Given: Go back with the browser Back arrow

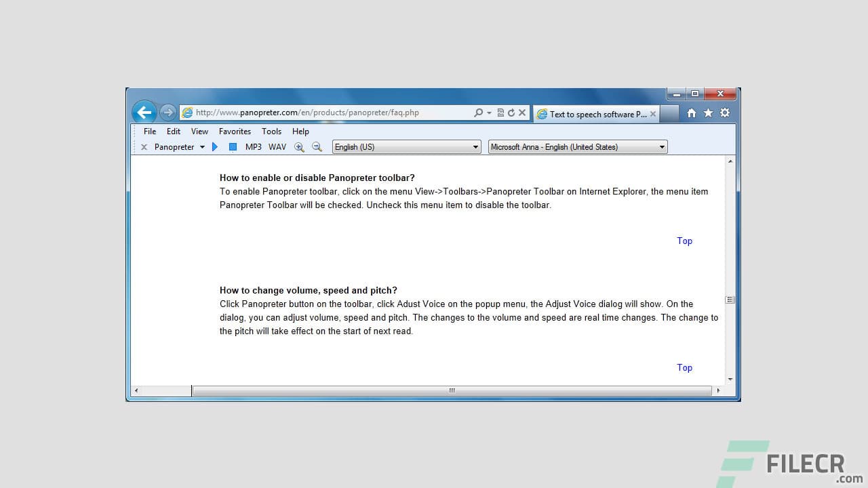Looking at the screenshot, I should 144,113.
